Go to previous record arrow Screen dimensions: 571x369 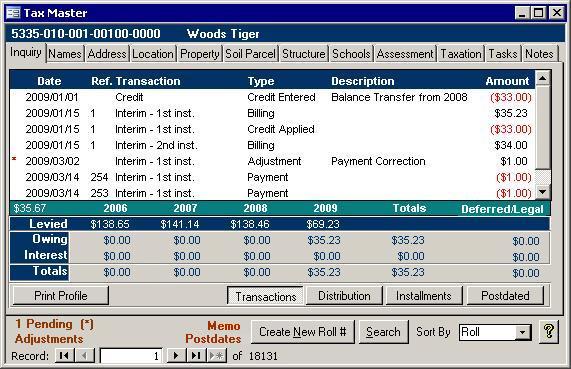coord(84,356)
